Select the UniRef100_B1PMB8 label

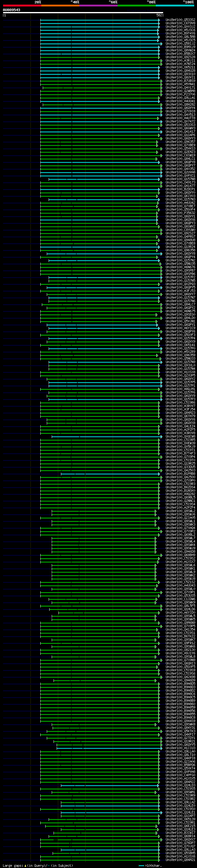180,474
